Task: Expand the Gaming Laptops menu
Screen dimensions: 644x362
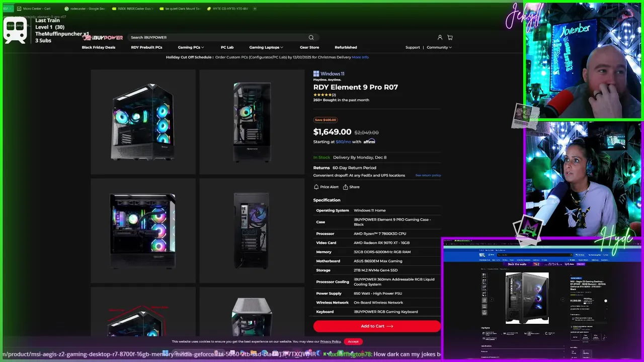Action: coord(266,47)
